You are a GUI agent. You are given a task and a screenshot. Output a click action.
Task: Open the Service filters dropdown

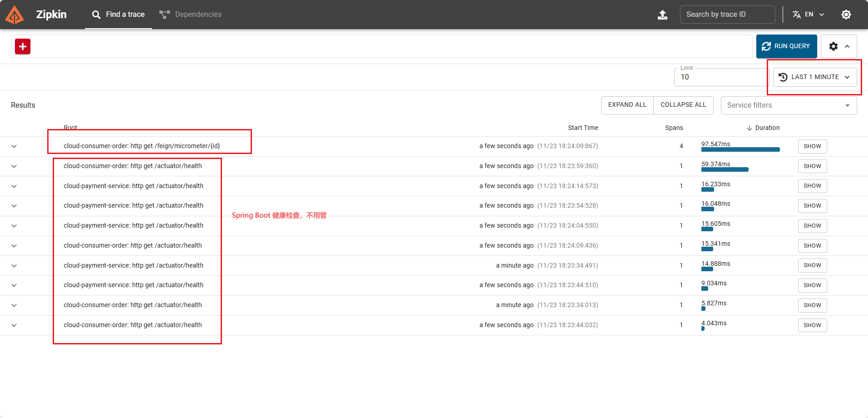[788, 105]
